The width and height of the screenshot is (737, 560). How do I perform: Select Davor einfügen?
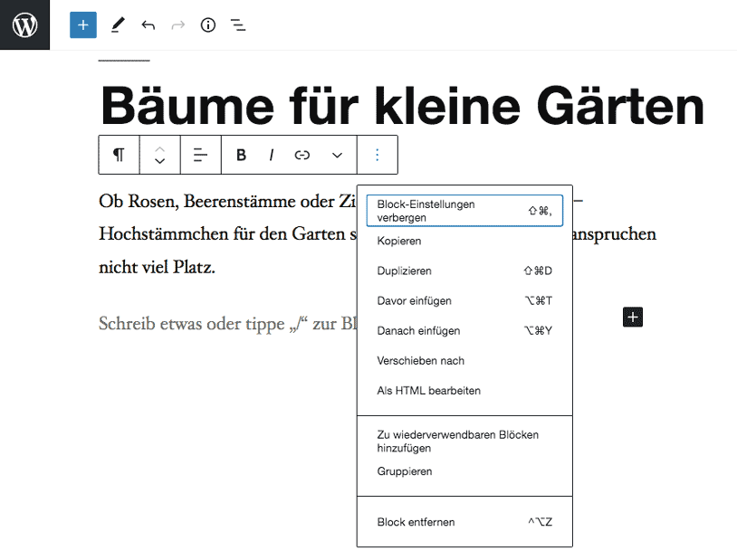point(464,300)
